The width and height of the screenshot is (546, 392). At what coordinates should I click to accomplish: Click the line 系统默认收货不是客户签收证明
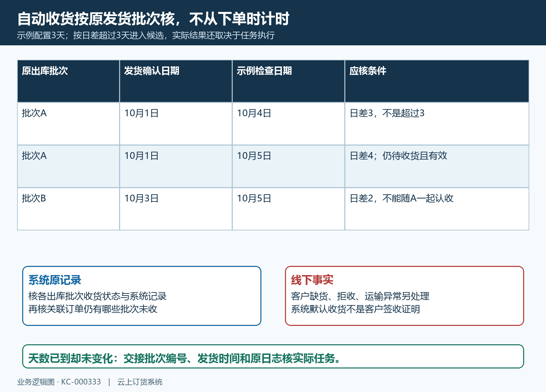pos(356,309)
